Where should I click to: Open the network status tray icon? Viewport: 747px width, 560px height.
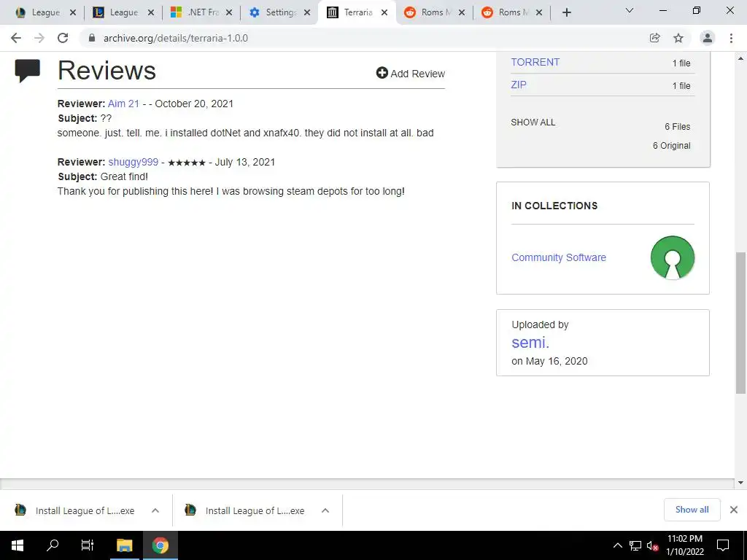(635, 545)
